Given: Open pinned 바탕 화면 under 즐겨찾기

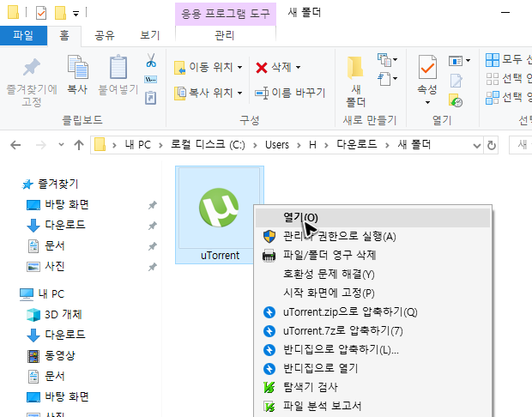Looking at the screenshot, I should pyautogui.click(x=67, y=204).
